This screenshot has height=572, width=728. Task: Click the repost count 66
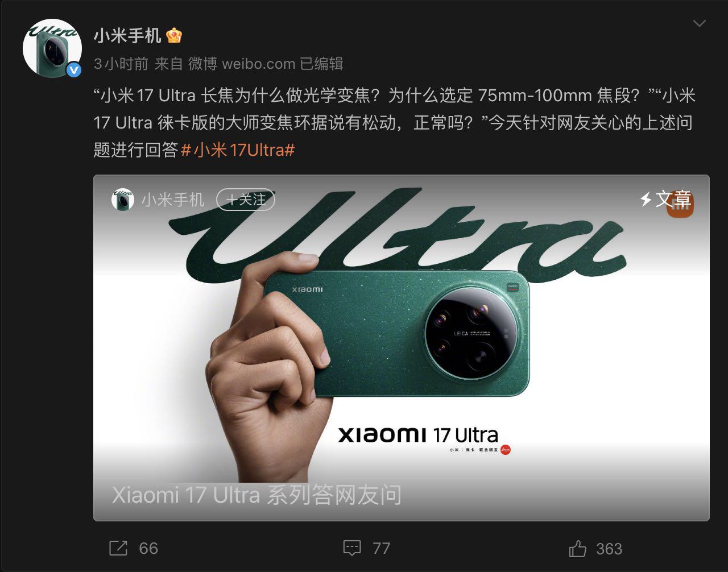(148, 548)
